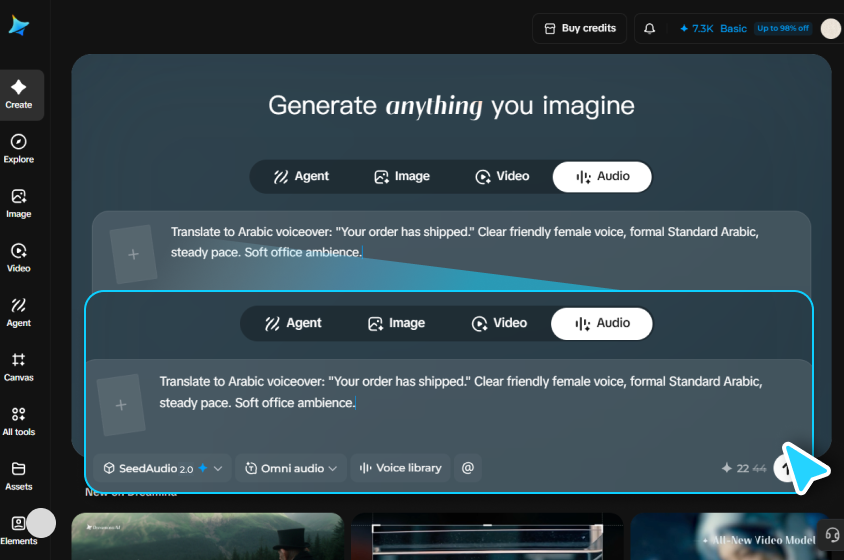Open the middle dark thumbnail card
844x560 pixels.
pos(487,536)
